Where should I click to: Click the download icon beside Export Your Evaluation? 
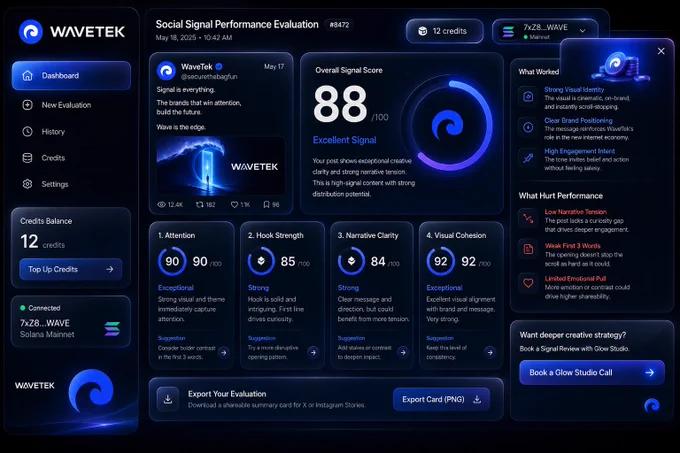168,399
